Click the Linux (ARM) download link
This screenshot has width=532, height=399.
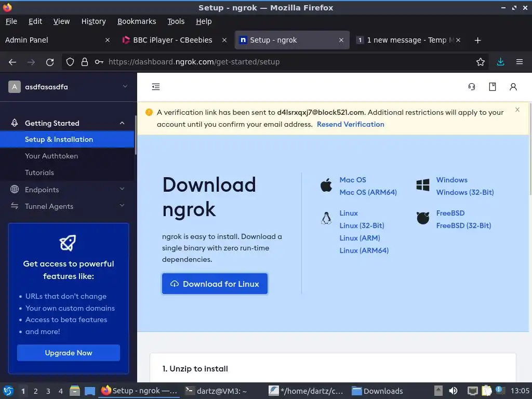tap(360, 238)
